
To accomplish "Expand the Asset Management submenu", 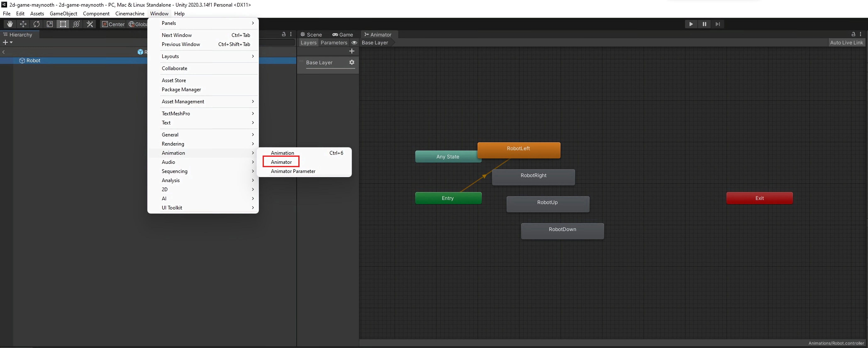I will click(x=203, y=101).
